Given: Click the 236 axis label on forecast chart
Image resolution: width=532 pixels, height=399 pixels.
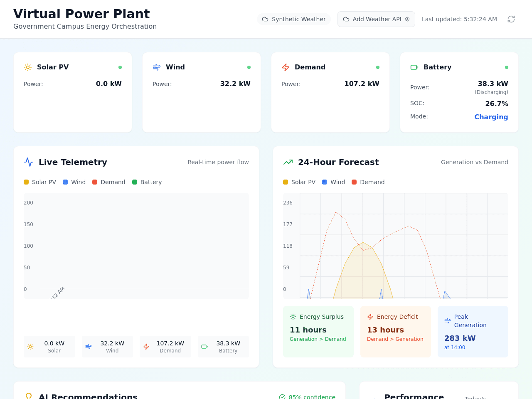Looking at the screenshot, I should pyautogui.click(x=288, y=203).
